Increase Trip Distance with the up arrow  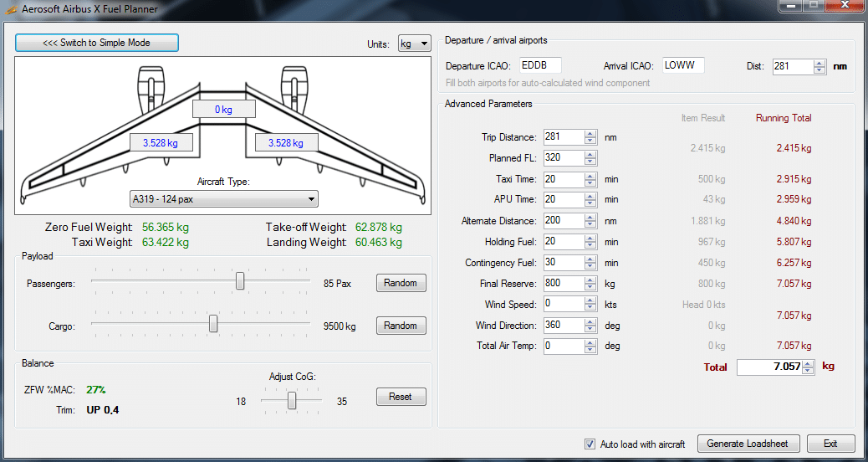(x=590, y=133)
